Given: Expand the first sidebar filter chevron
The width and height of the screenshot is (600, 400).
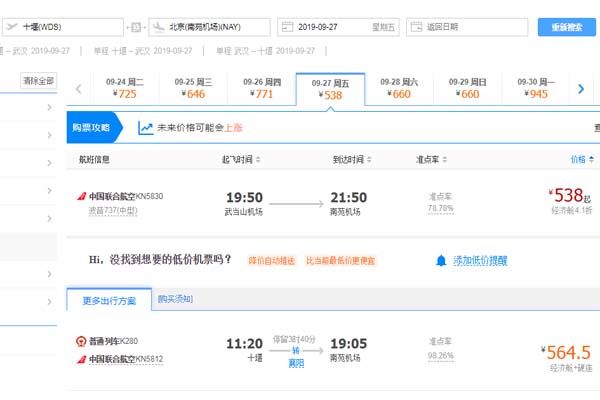Looking at the screenshot, I should click(49, 108).
